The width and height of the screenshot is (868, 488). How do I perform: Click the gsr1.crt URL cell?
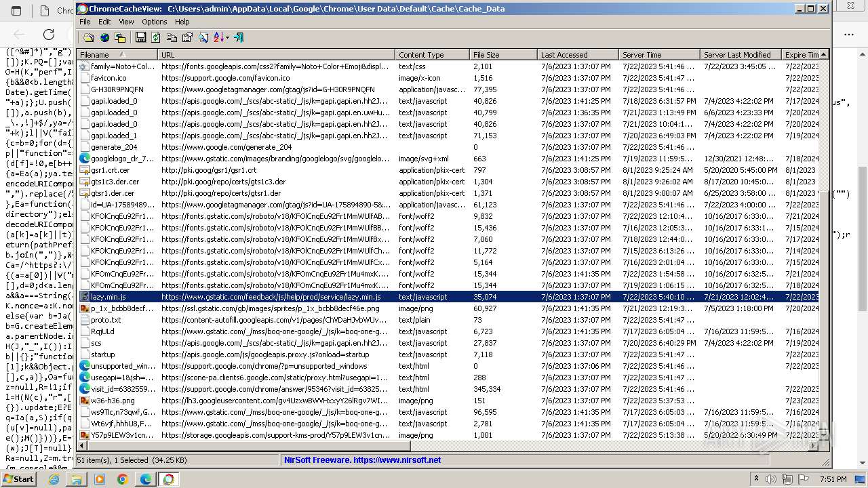click(277, 170)
